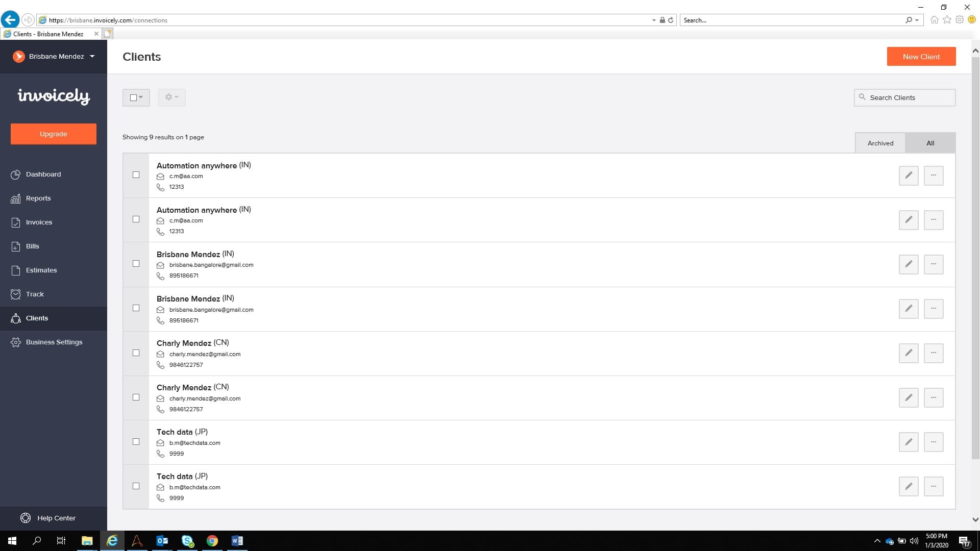Open first Charly Mendez client name
980x551 pixels.
(x=184, y=343)
